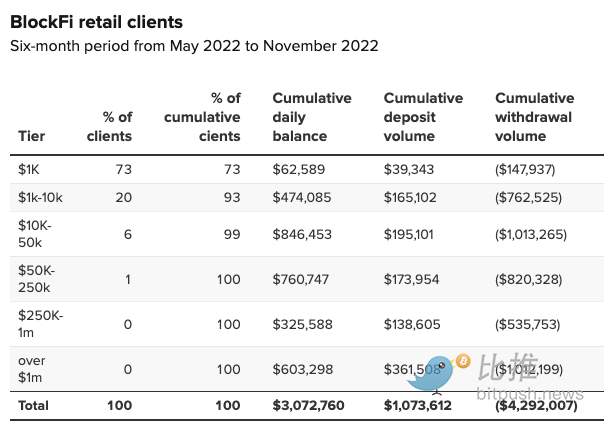Screen dimensions: 604x421
Task: Click '1' in the $50K-250k row
Action: tap(128, 280)
